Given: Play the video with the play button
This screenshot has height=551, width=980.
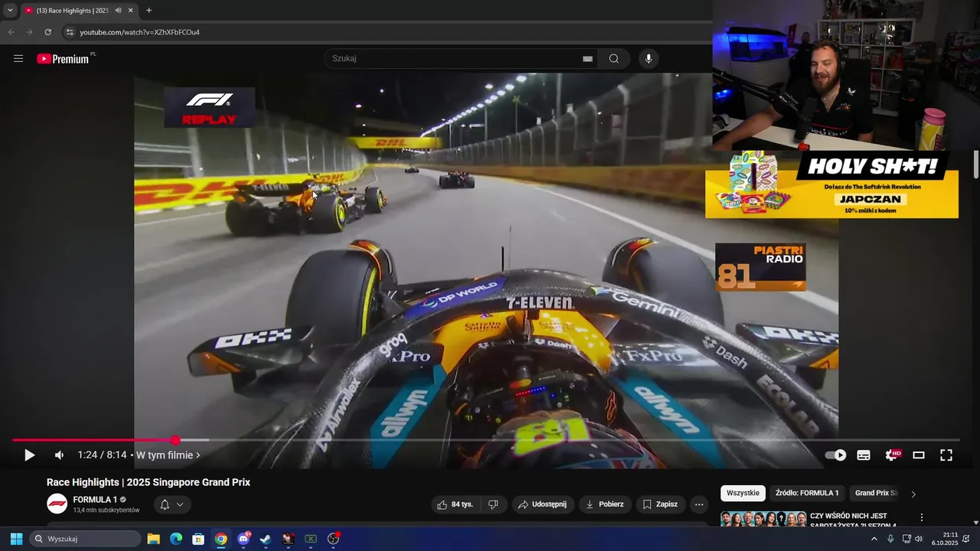Looking at the screenshot, I should (x=29, y=455).
